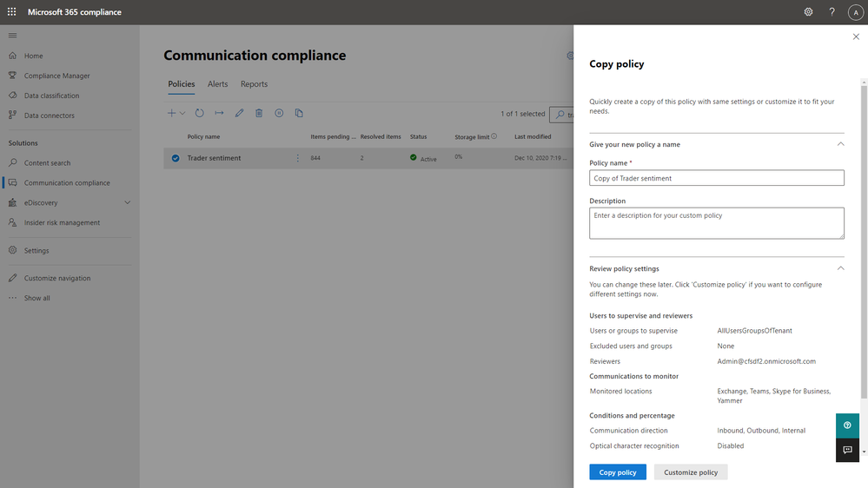
Task: Open Settings in the sidebar
Action: pos(36,251)
